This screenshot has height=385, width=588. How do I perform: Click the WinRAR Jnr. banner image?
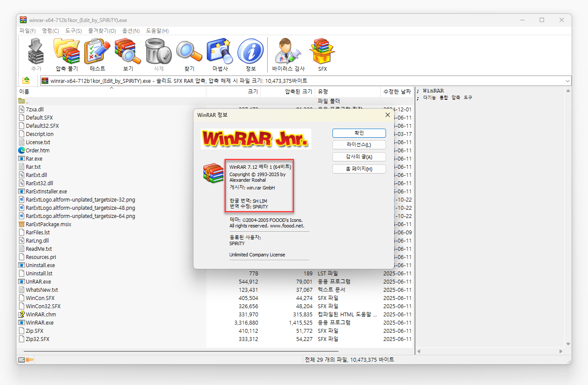tap(256, 139)
